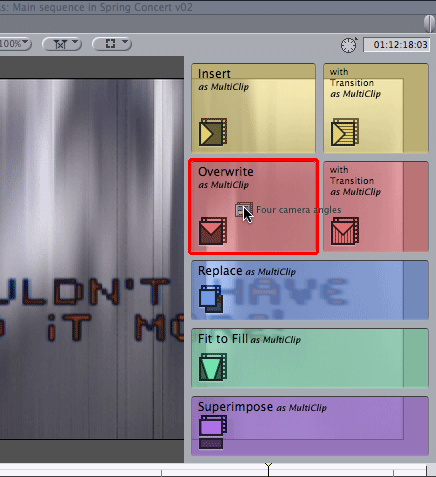Click the window resize pill button

429,24
